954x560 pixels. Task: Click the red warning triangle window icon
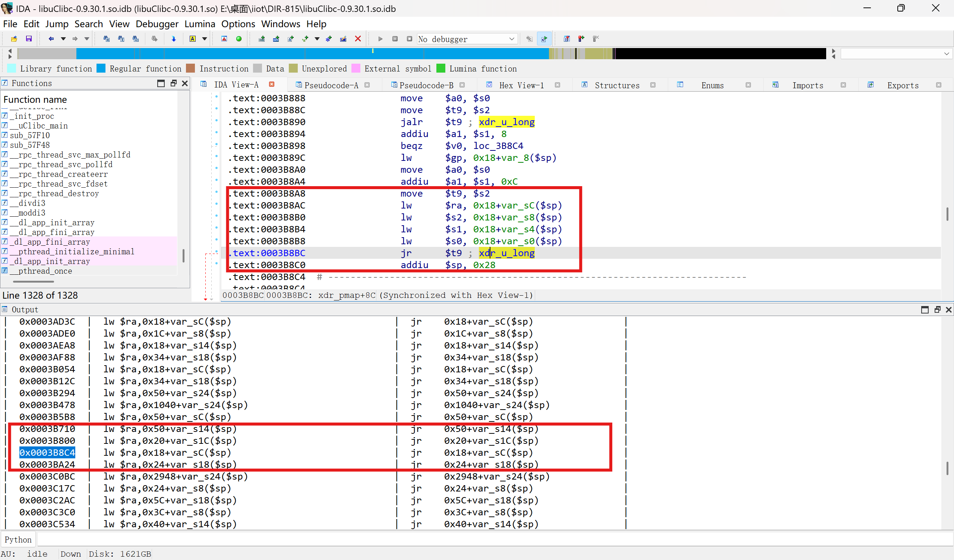(x=224, y=39)
